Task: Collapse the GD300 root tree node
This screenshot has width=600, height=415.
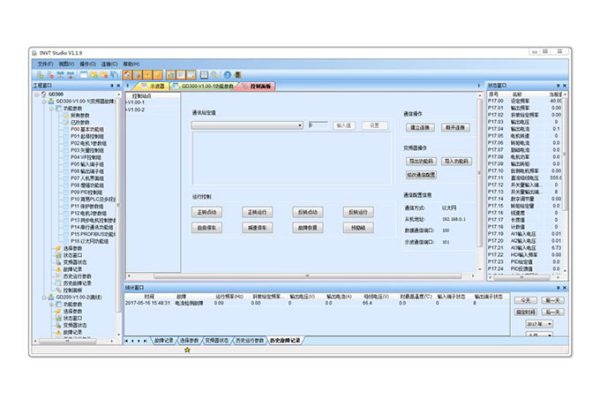Action: point(36,94)
